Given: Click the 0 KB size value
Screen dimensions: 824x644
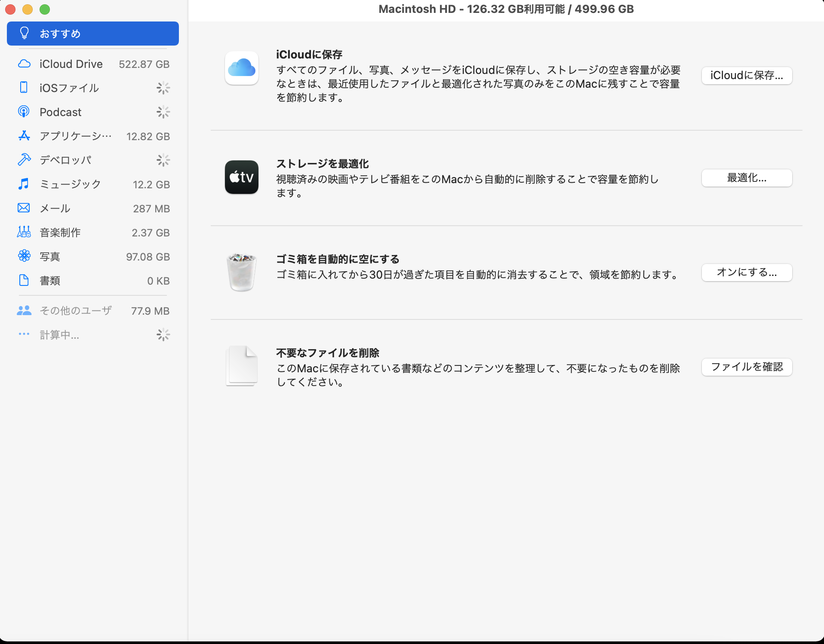Looking at the screenshot, I should 158,281.
